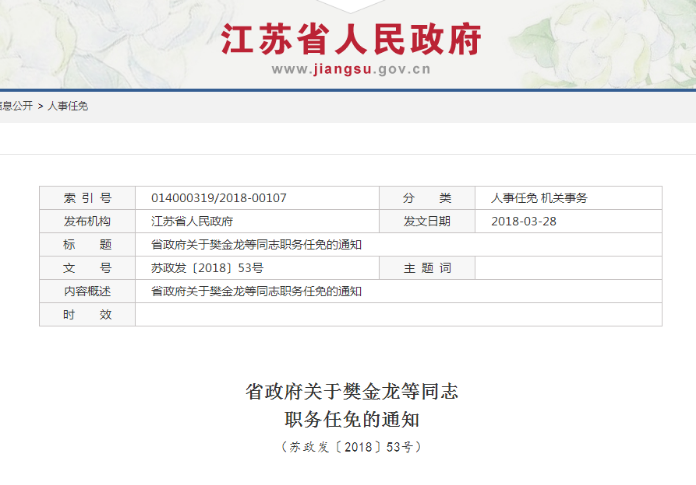
Task: Click the 江苏省人民政府 site logo title
Action: 351,39
